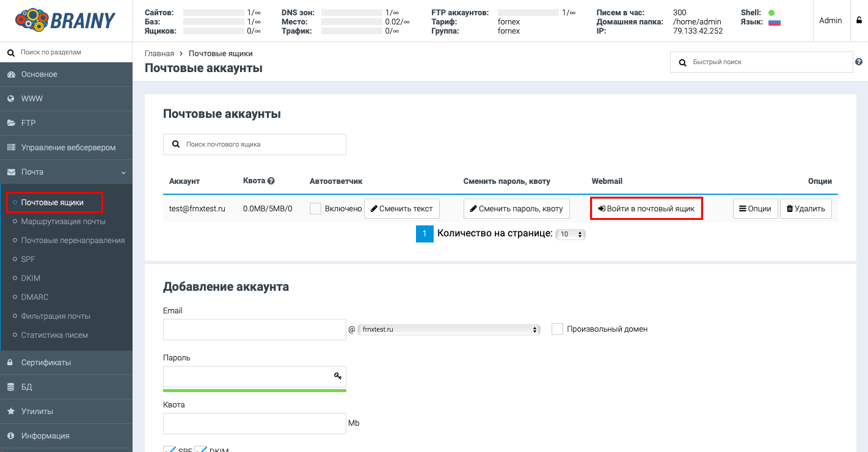Click the Пароль input field

click(255, 376)
